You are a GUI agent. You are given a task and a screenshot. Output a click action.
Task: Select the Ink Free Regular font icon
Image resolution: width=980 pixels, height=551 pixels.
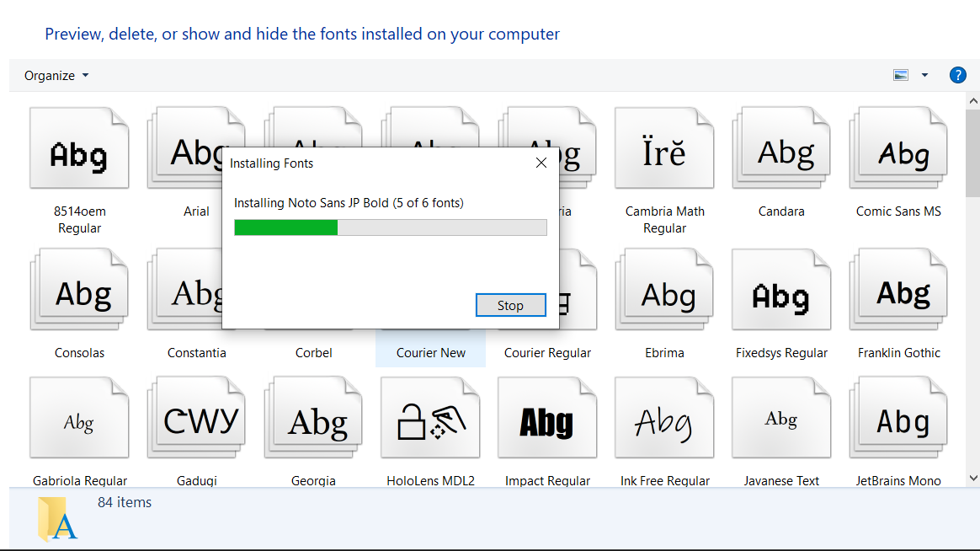click(x=664, y=418)
